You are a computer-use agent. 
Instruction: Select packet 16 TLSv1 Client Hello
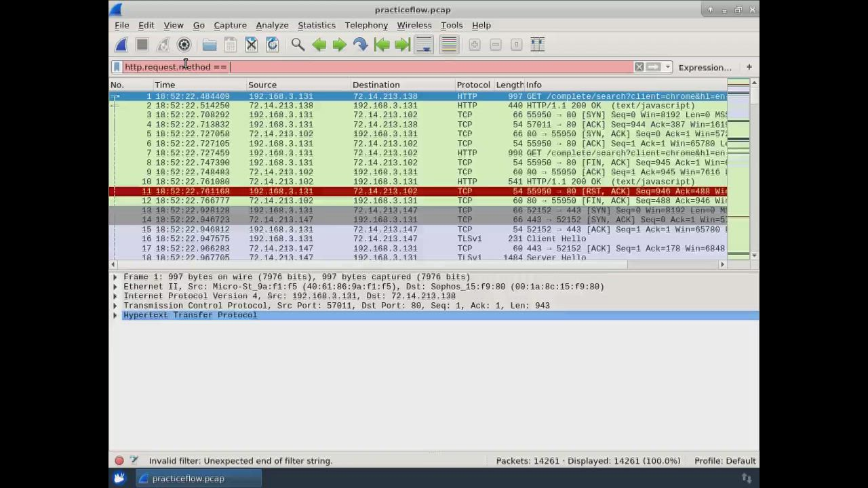[418, 239]
